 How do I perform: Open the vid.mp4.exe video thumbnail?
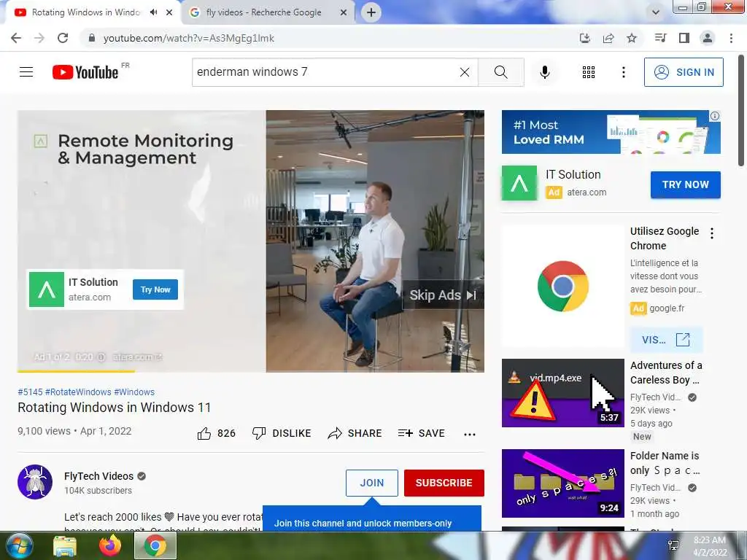coord(563,393)
